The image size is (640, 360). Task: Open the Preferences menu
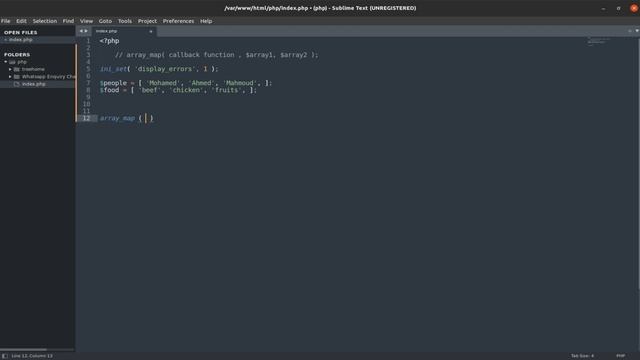(178, 21)
